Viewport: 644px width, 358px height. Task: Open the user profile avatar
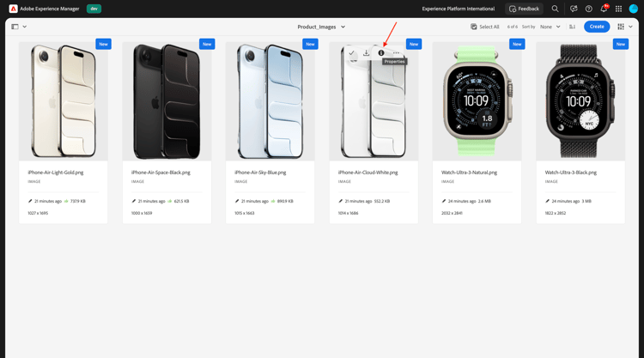[634, 9]
